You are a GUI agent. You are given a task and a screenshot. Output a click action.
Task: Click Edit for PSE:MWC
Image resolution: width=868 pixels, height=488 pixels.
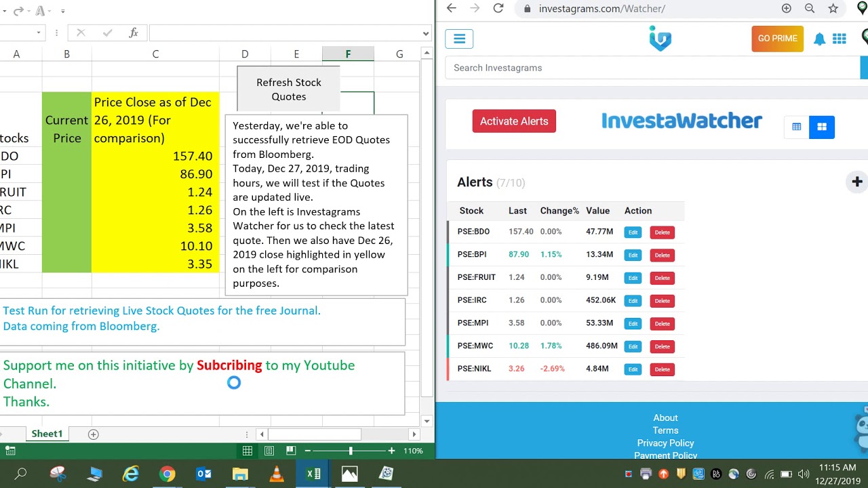pyautogui.click(x=633, y=346)
